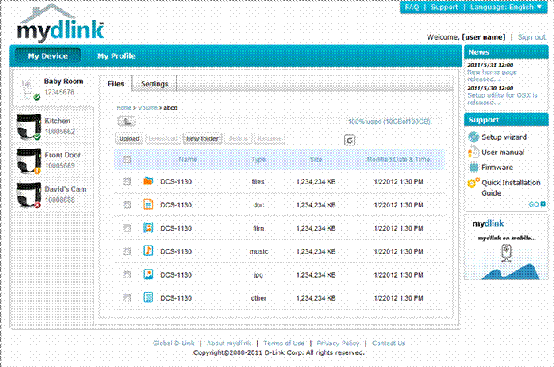Open the Contact Us footer link
The image size is (554, 367).
coord(389,343)
